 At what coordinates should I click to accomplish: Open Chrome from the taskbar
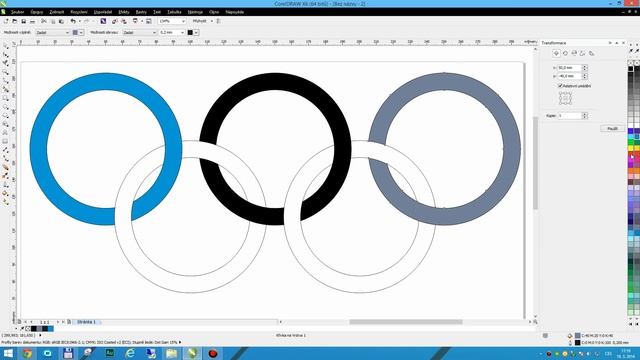tap(27, 353)
